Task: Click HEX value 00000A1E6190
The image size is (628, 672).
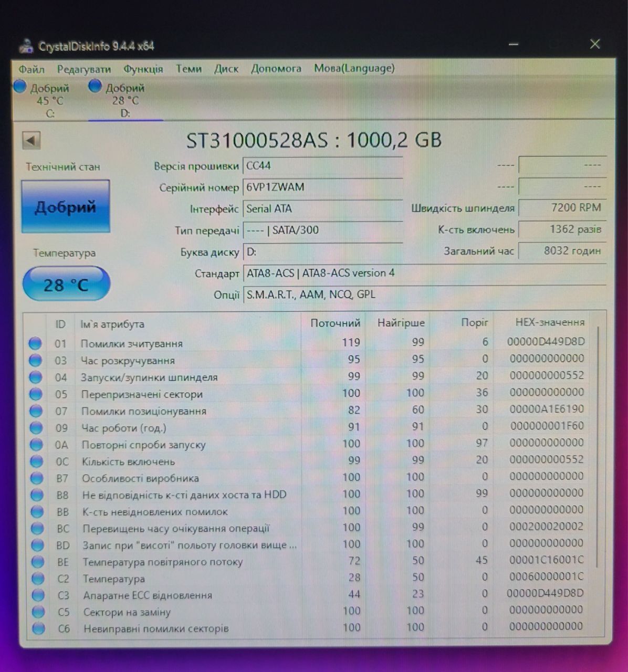Action: (547, 409)
